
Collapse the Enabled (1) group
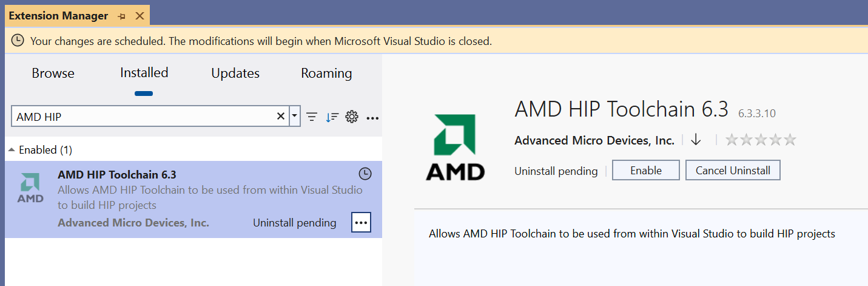(12, 150)
